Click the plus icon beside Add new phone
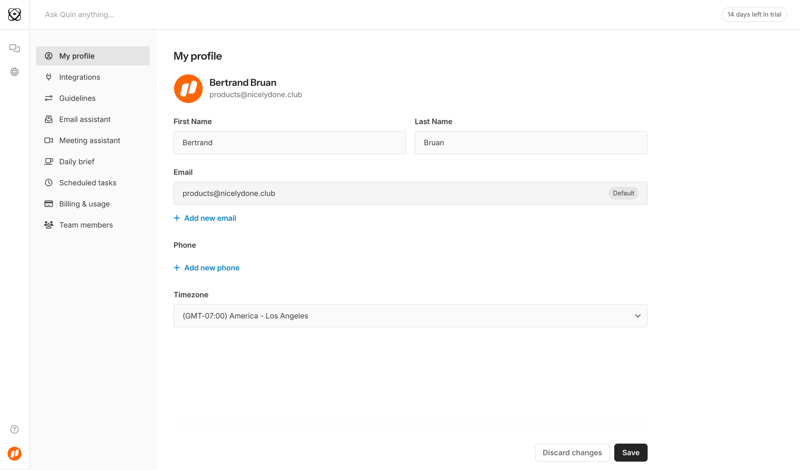 pos(177,268)
